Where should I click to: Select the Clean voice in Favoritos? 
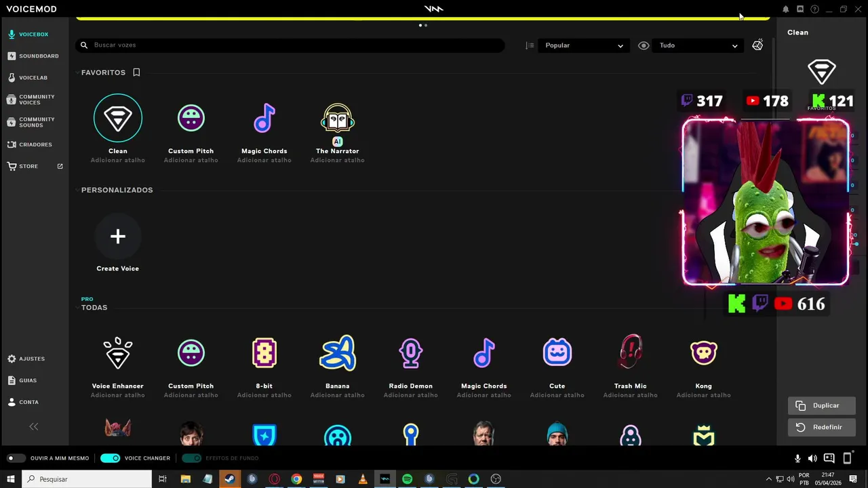point(118,119)
